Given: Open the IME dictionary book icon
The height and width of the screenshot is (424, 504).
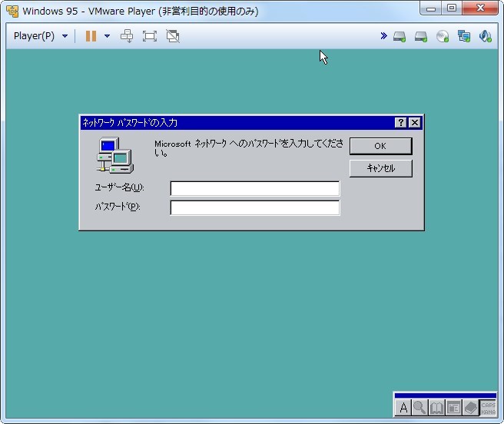Looking at the screenshot, I should pyautogui.click(x=436, y=408).
